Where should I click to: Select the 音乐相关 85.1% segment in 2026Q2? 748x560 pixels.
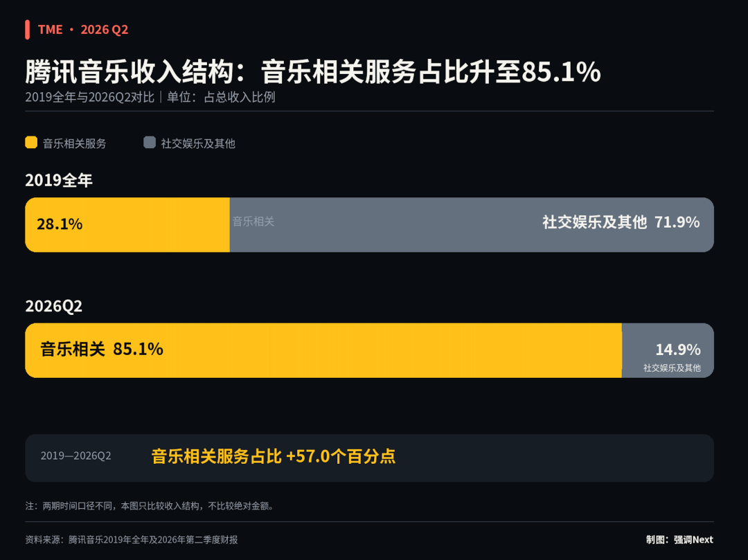(323, 350)
